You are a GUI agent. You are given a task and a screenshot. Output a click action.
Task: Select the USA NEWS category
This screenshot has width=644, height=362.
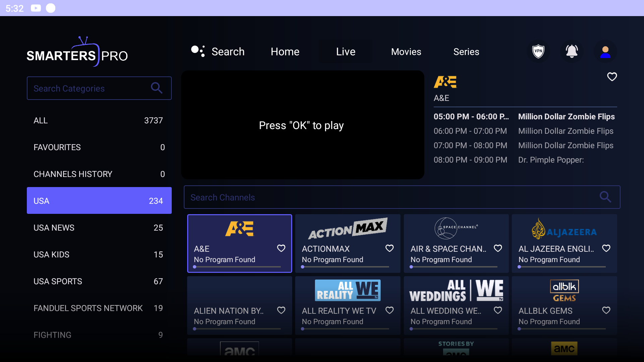pyautogui.click(x=99, y=228)
